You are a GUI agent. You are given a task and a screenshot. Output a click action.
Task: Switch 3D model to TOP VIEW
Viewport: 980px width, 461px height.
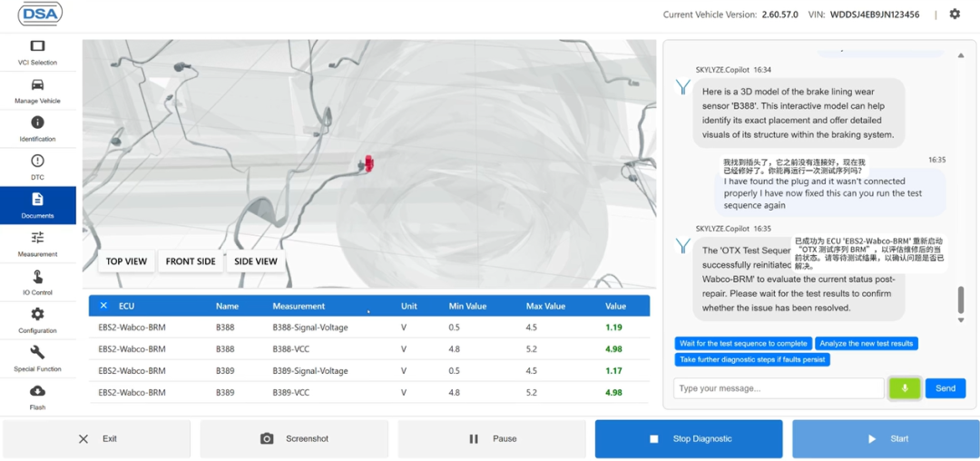(x=126, y=261)
